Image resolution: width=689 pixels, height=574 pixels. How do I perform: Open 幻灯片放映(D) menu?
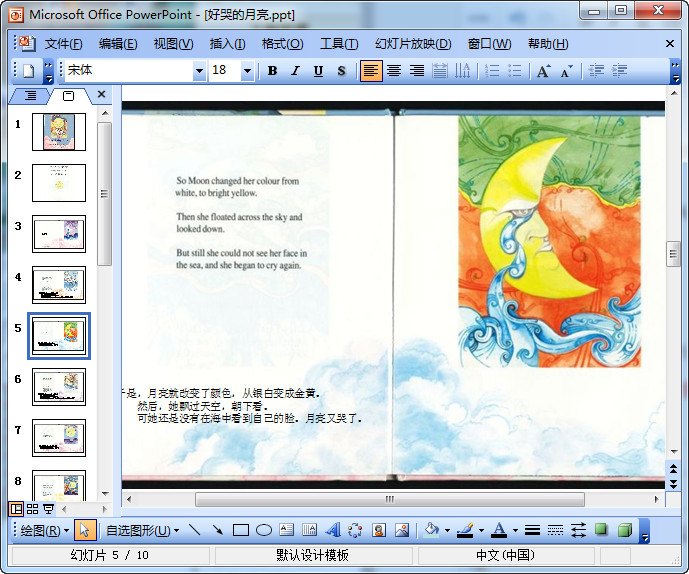[413, 44]
